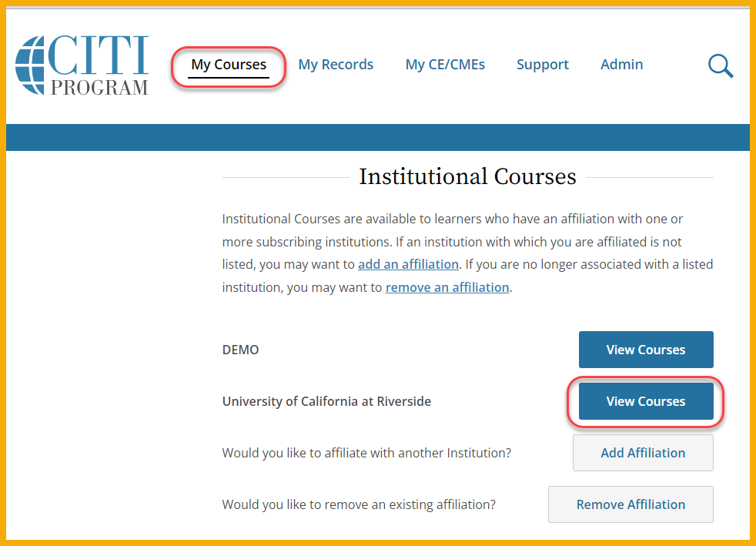
Task: Select the My Courses navigation tab
Action: pos(229,65)
